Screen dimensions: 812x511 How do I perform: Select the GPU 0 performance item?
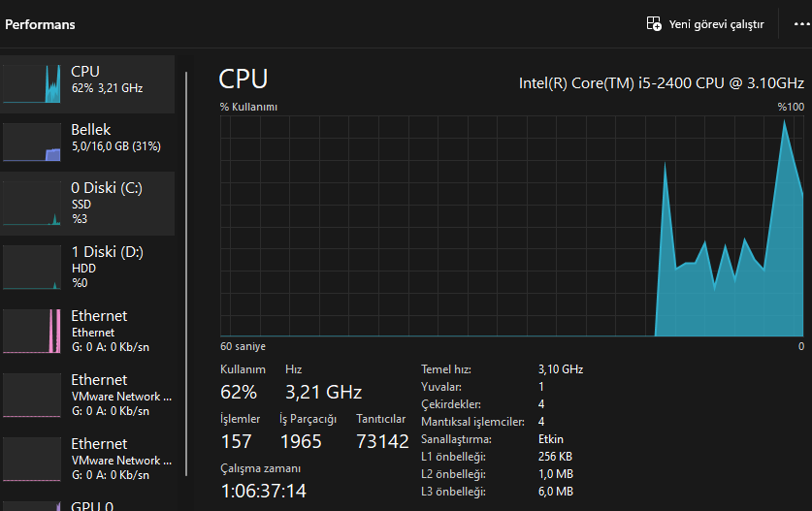point(92,505)
